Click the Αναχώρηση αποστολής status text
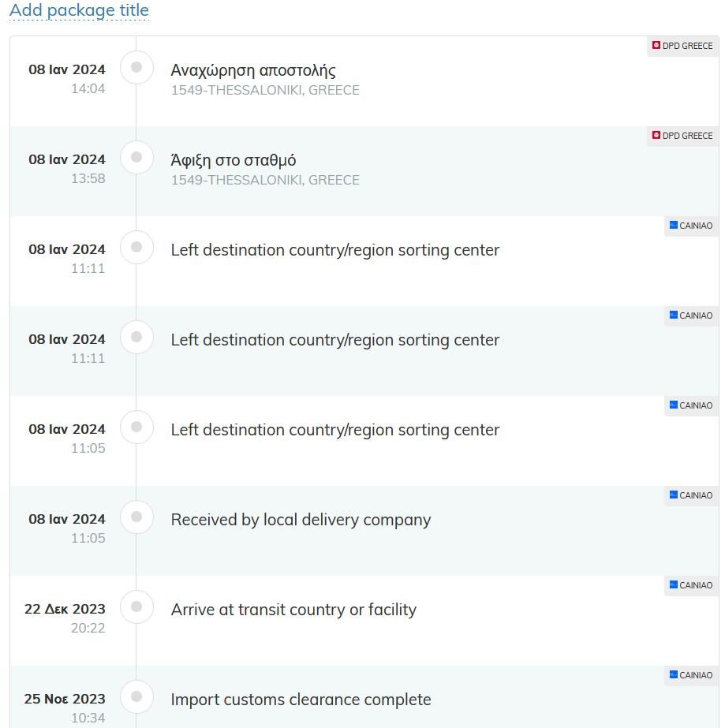This screenshot has height=728, width=725. point(253,70)
